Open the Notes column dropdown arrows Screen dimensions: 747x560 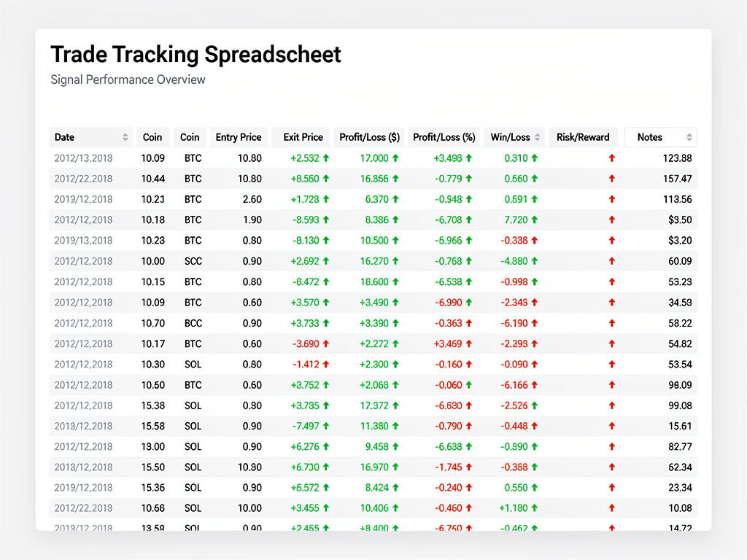(x=689, y=137)
